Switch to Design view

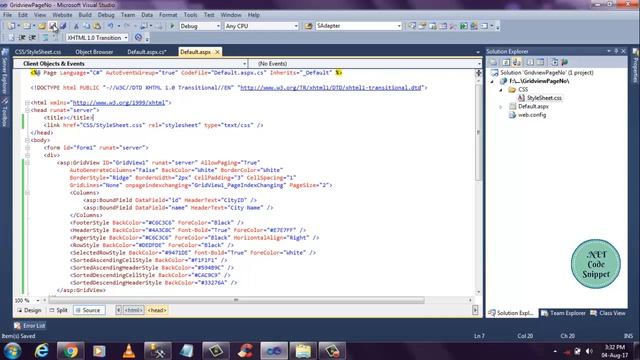[29, 310]
